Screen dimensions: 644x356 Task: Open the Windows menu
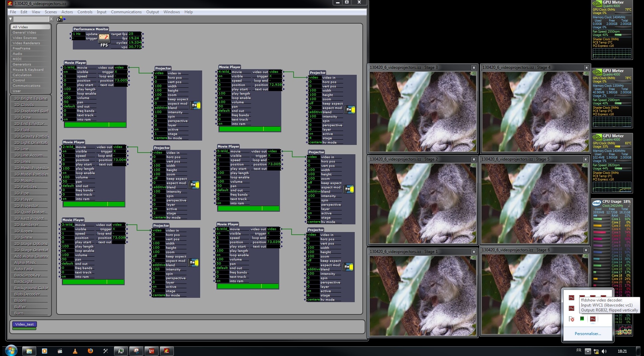(x=172, y=12)
